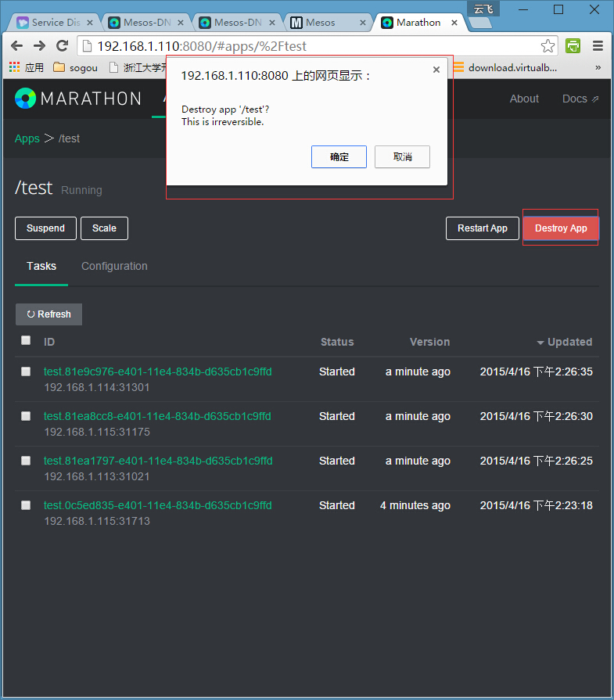The height and width of the screenshot is (700, 614).
Task: Check the task test.81ea1797 checkbox
Action: [26, 461]
